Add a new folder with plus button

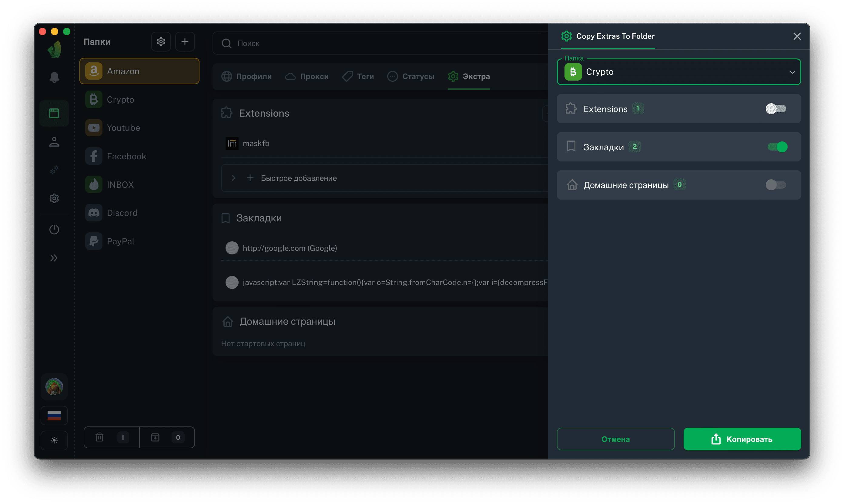tap(185, 42)
